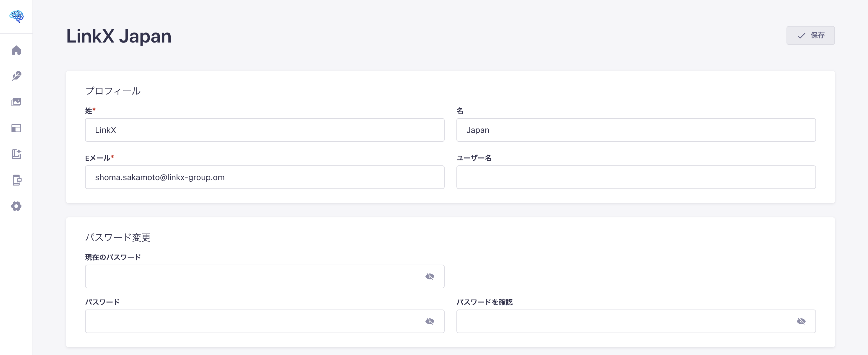Viewport: 868px width, 355px height.
Task: Click the Eメール address field
Action: coord(264,177)
